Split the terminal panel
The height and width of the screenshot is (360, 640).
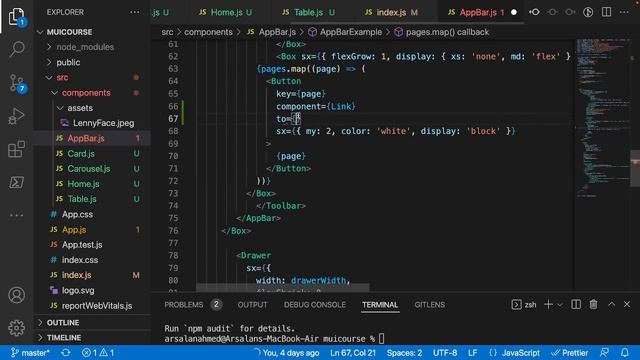[x=576, y=304]
